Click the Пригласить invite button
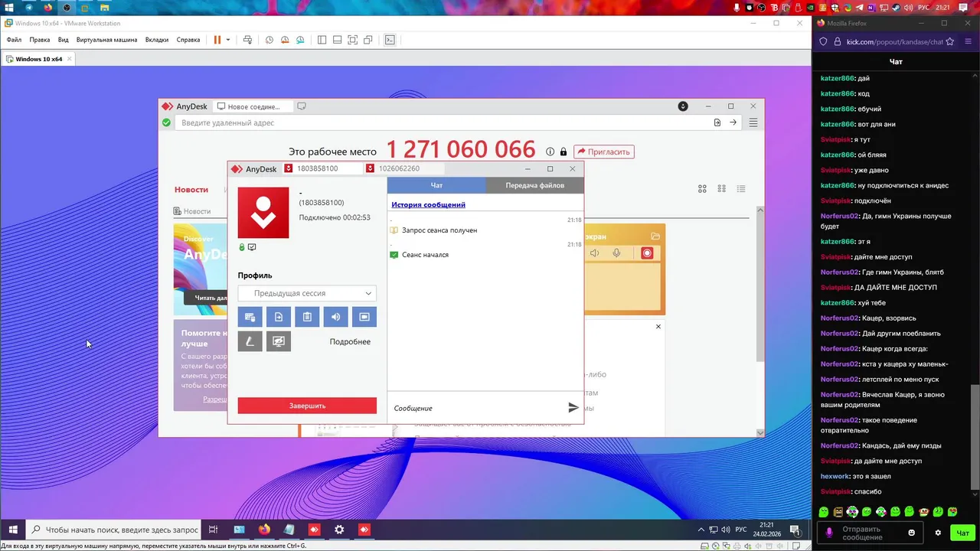Image resolution: width=980 pixels, height=551 pixels. click(604, 152)
